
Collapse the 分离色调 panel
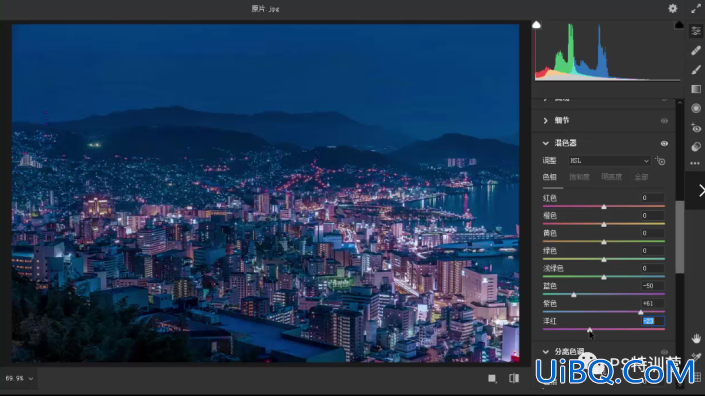[x=545, y=352]
